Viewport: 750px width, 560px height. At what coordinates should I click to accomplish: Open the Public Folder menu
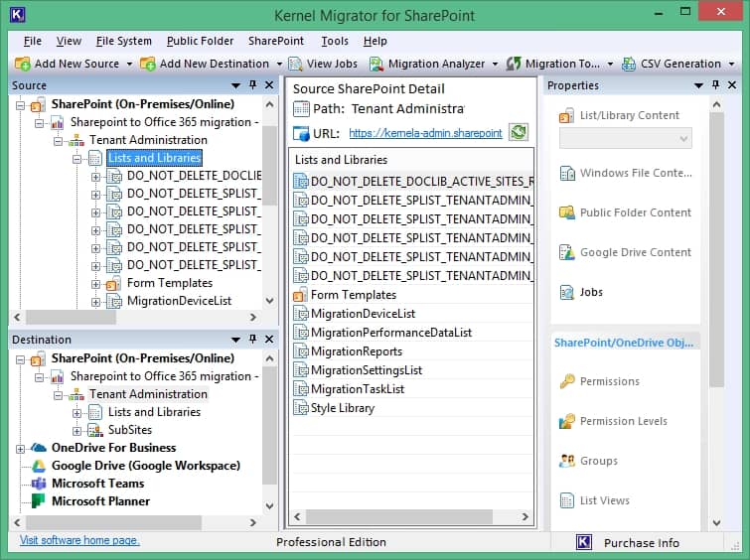[x=200, y=41]
